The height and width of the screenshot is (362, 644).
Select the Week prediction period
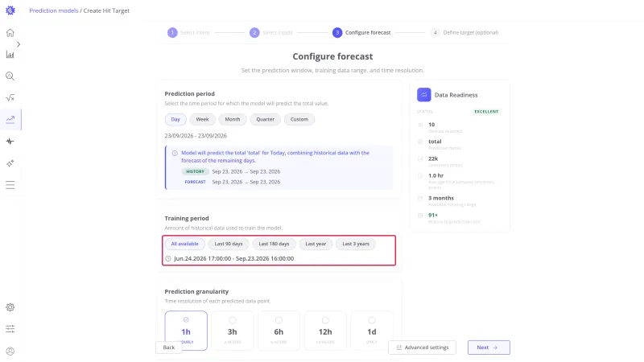[202, 119]
